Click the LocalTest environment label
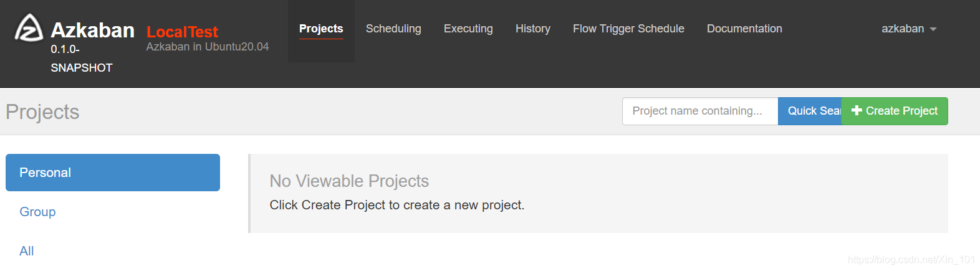This screenshot has height=271, width=980. point(182,32)
